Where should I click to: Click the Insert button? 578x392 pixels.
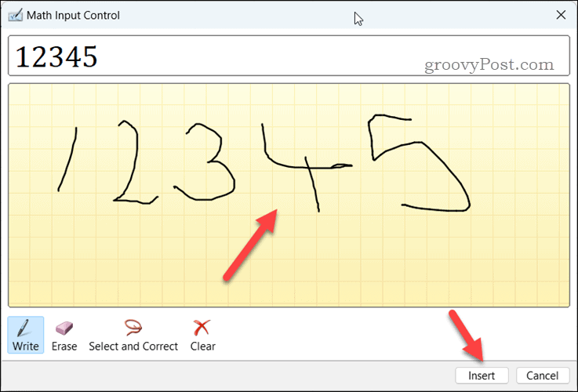click(482, 376)
